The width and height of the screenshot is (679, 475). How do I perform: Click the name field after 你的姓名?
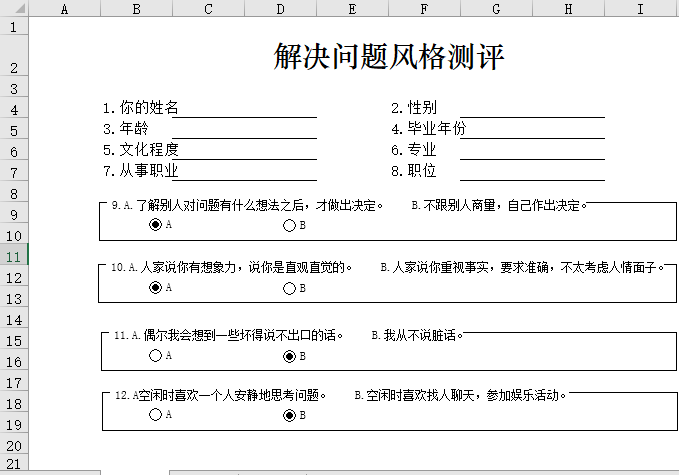(x=246, y=108)
